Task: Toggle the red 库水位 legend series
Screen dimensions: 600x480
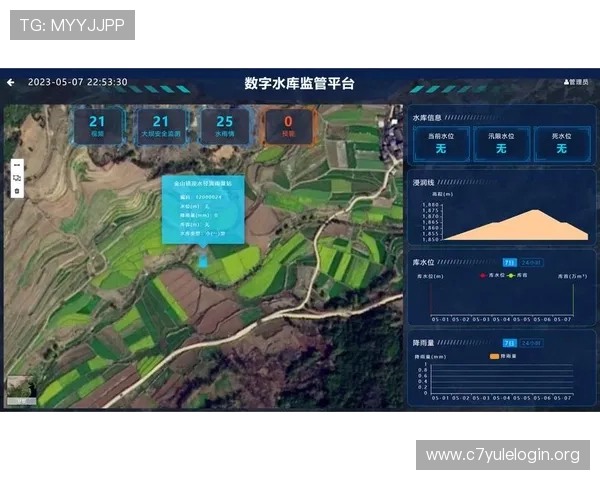Action: point(492,275)
